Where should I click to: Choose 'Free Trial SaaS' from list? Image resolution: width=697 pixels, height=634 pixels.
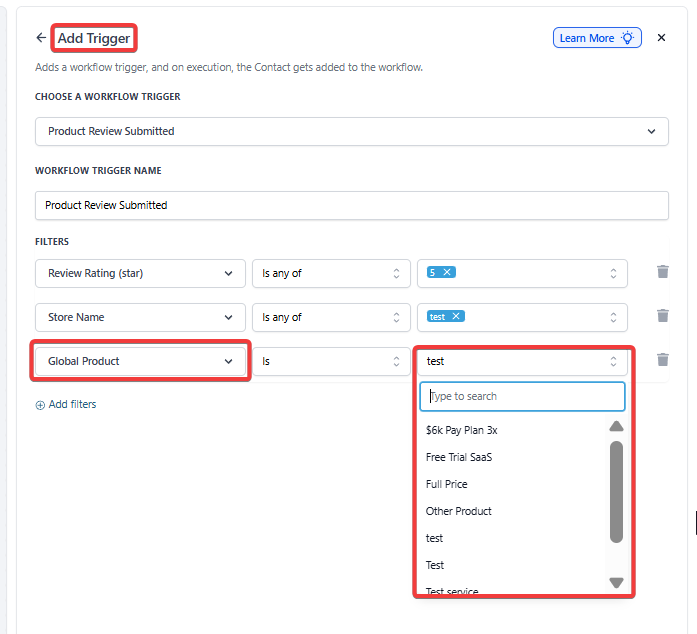click(x=459, y=457)
